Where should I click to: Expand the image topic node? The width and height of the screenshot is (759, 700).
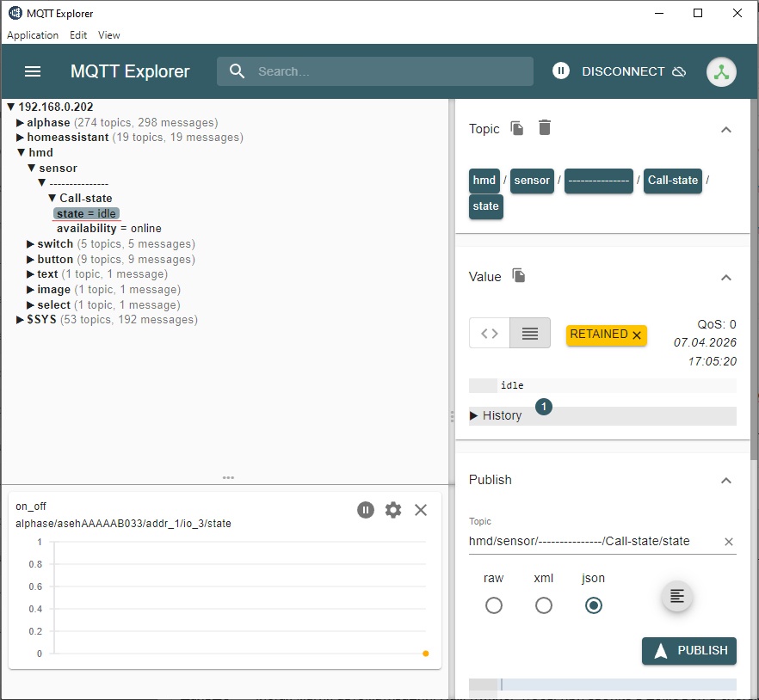pos(30,290)
